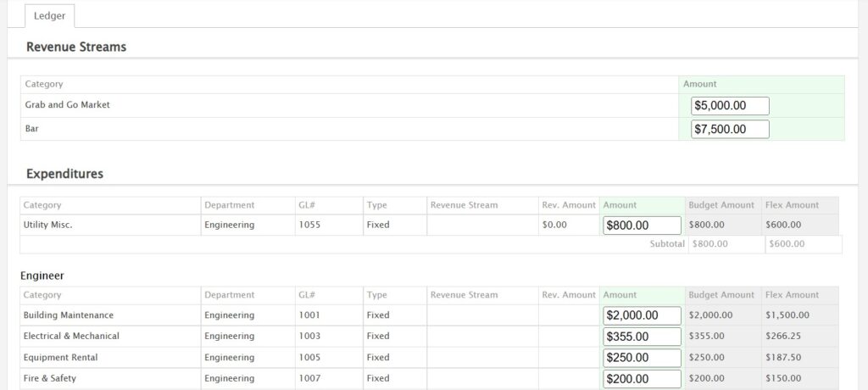
Task: Click the Bar revenue amount field
Action: [x=730, y=129]
